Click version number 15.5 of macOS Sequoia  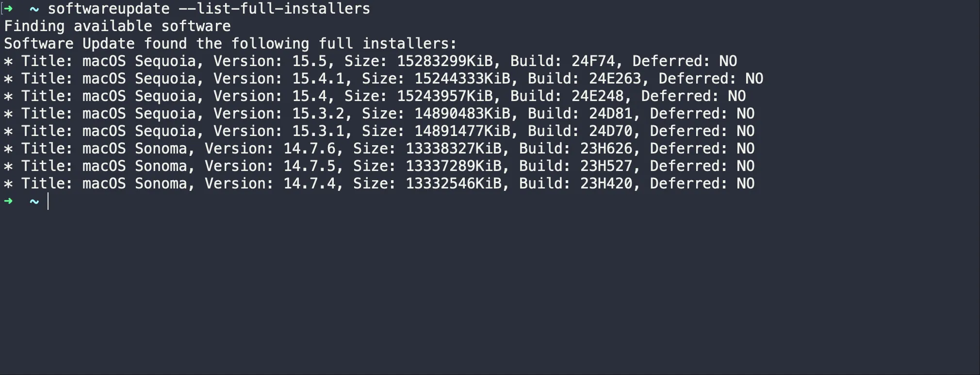[x=309, y=61]
